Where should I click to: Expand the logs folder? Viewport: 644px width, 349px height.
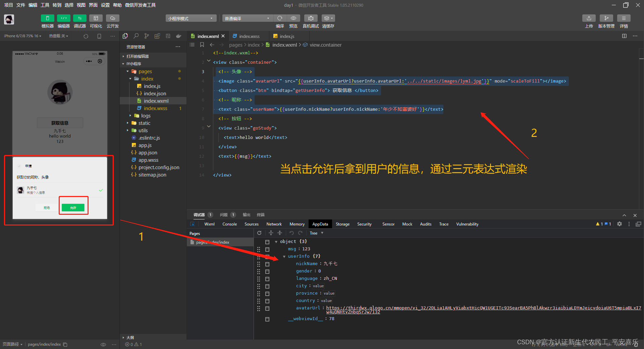[130, 116]
